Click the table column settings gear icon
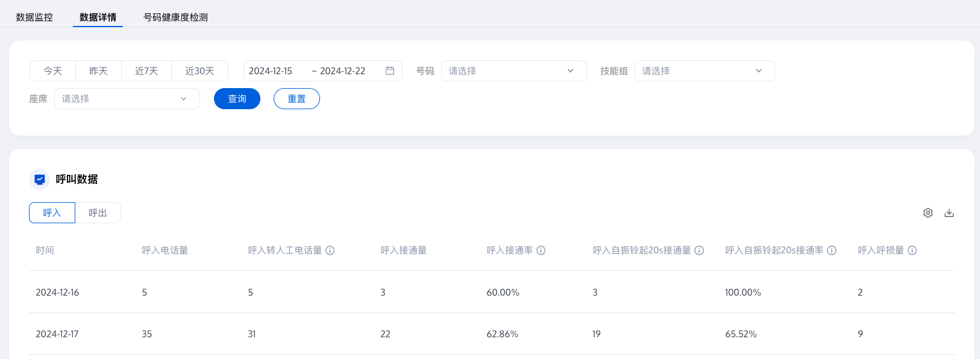The width and height of the screenshot is (980, 359). click(x=928, y=213)
